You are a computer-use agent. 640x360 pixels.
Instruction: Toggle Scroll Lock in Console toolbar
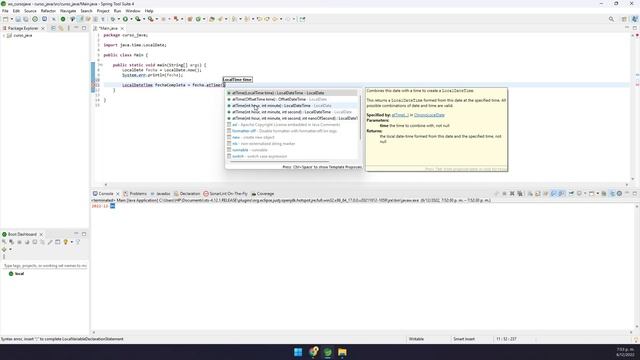[x=538, y=193]
